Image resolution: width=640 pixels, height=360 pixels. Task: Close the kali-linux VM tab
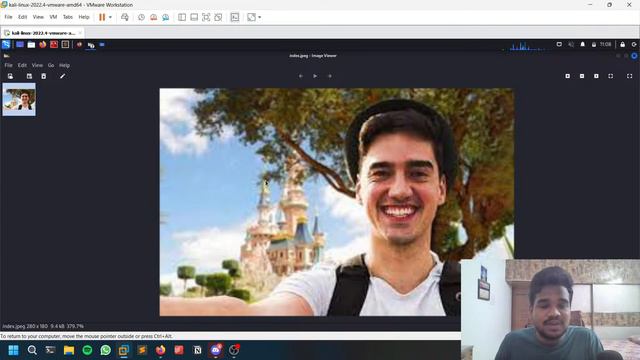pos(80,33)
